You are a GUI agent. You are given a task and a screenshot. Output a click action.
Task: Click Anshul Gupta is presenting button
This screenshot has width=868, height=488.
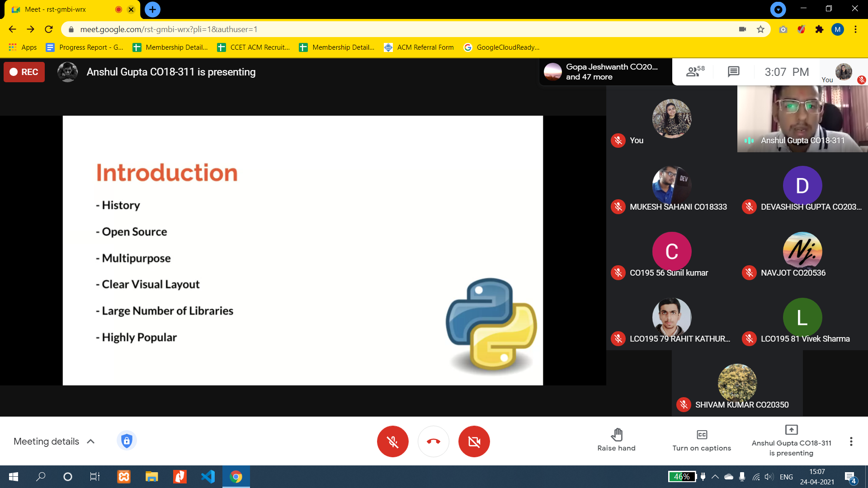[x=791, y=441]
